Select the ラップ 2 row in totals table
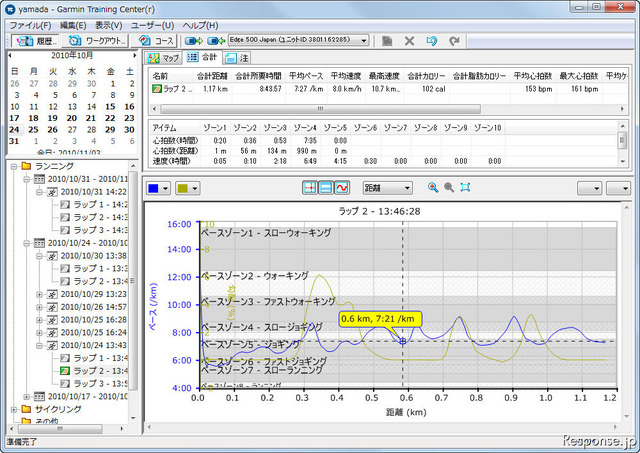The image size is (640, 453). pyautogui.click(x=388, y=89)
